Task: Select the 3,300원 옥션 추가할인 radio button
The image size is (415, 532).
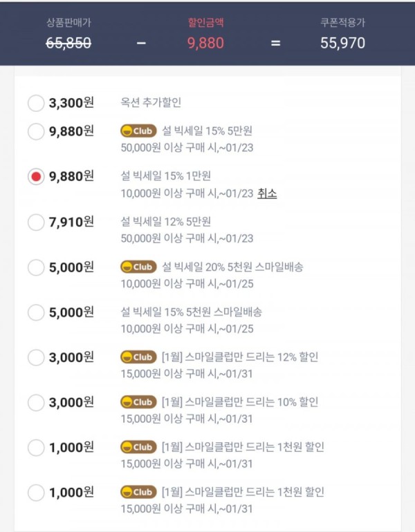Action: click(36, 103)
